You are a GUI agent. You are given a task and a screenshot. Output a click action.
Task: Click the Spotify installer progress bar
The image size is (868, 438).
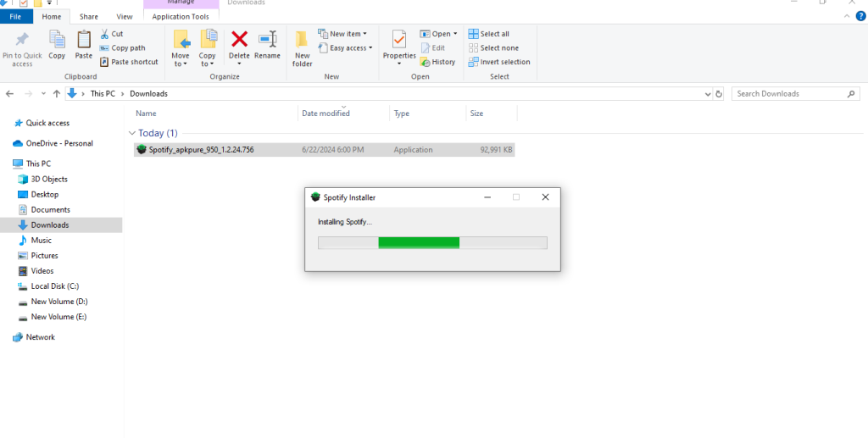(x=432, y=243)
